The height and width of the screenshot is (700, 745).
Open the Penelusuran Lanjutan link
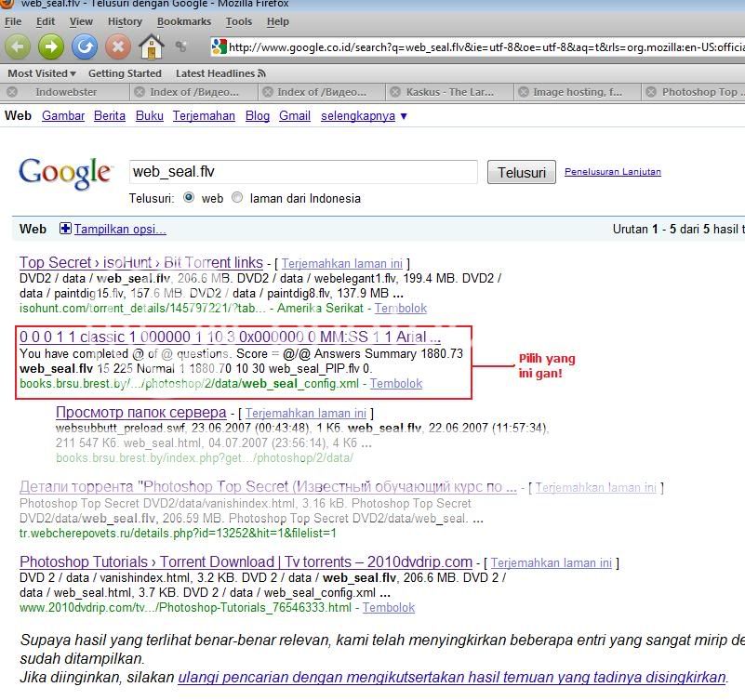(x=612, y=172)
